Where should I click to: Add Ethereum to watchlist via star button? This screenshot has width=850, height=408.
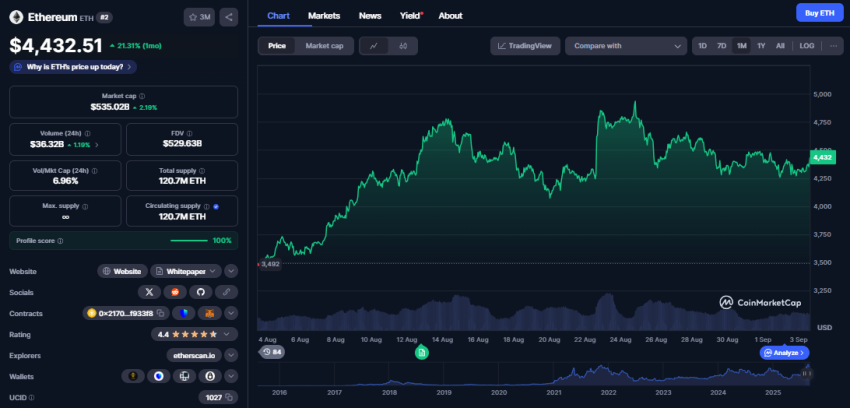[199, 17]
